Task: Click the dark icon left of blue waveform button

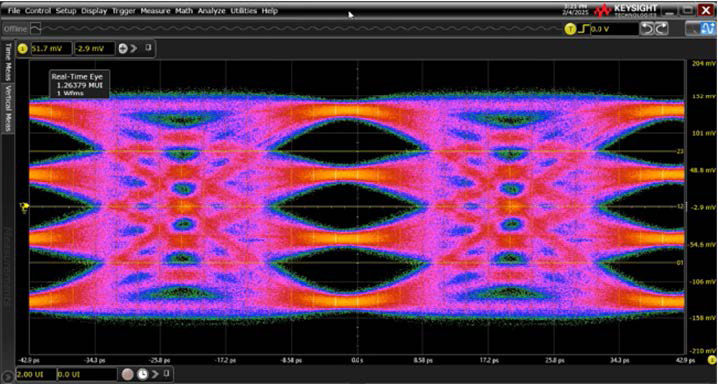Action: (x=692, y=29)
